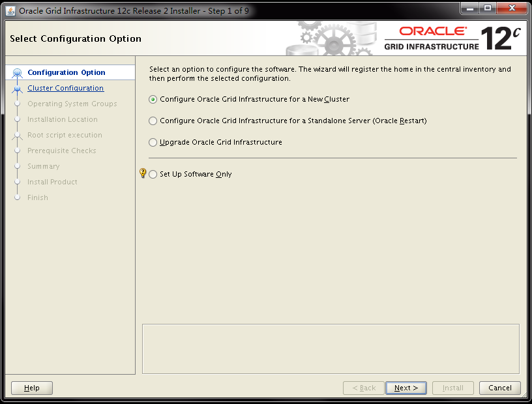532x404 pixels.
Task: Click the Java installer icon in the title bar
Action: pos(10,11)
